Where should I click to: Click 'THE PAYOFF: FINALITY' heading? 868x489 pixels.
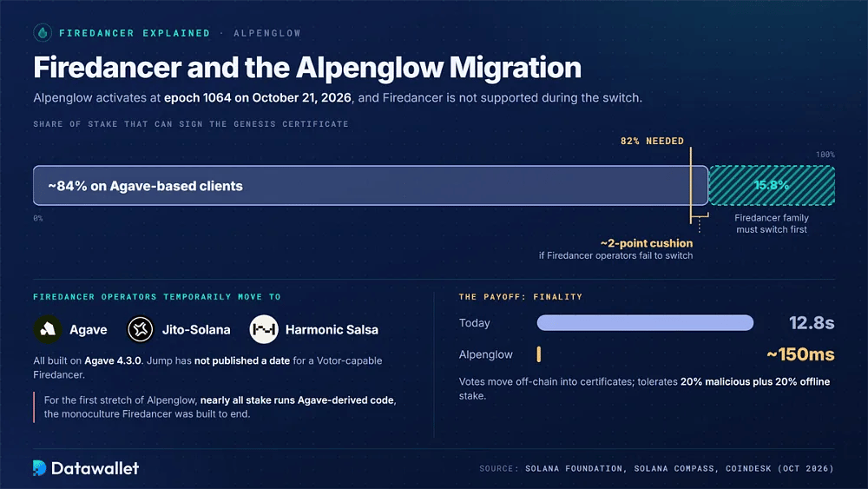pyautogui.click(x=520, y=297)
